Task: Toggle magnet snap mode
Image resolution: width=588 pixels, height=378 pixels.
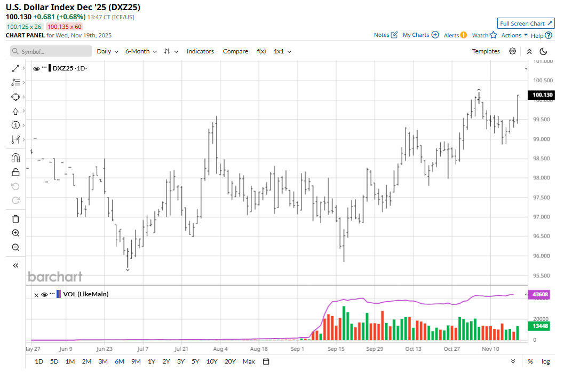Action: click(x=15, y=157)
